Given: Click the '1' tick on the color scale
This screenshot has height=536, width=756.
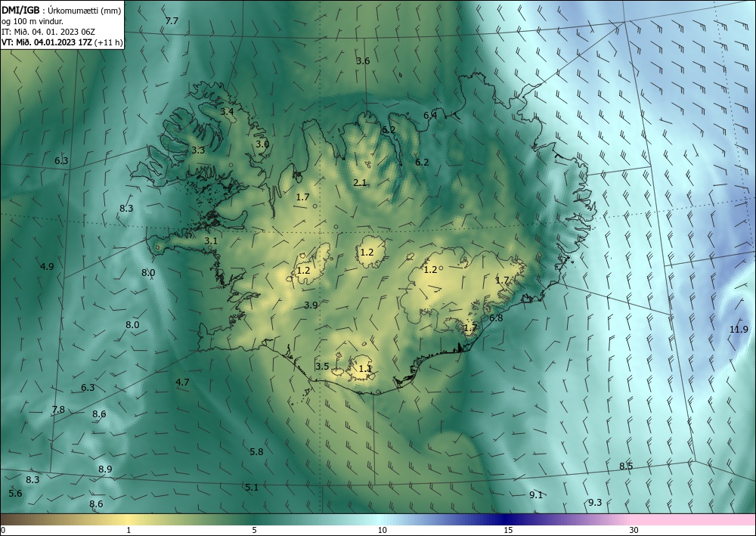Looking at the screenshot, I should pyautogui.click(x=129, y=530).
